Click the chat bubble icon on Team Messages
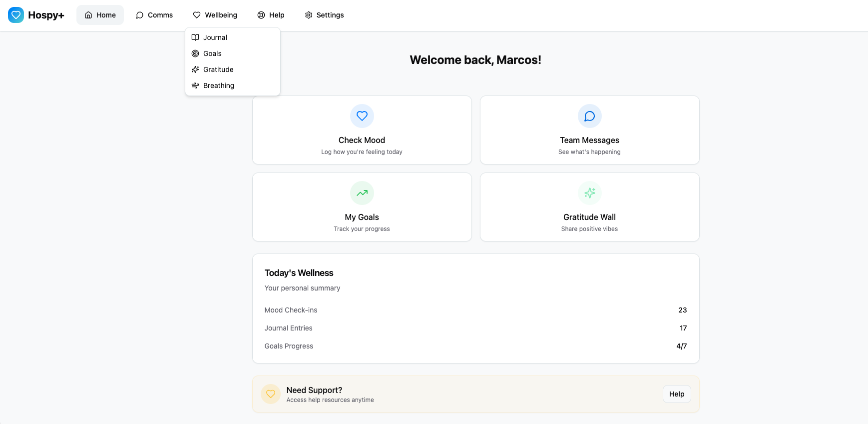Screen dimensions: 868x424 590,116
